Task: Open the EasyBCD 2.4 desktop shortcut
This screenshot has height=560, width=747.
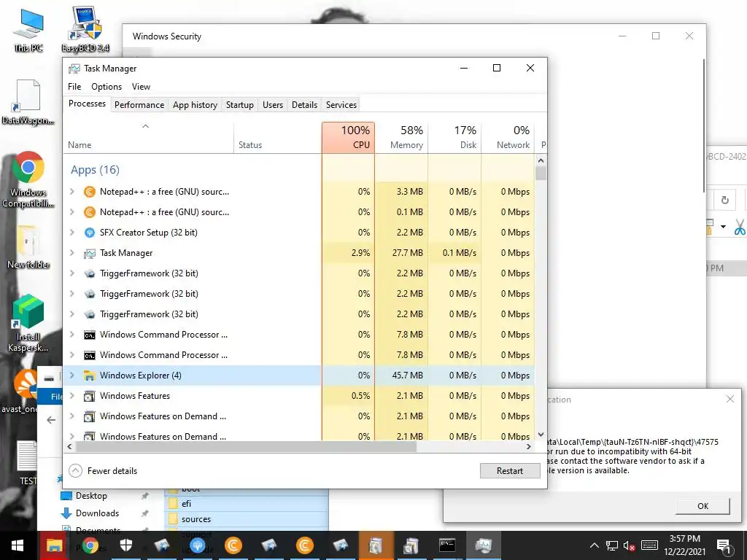Action: tap(85, 29)
